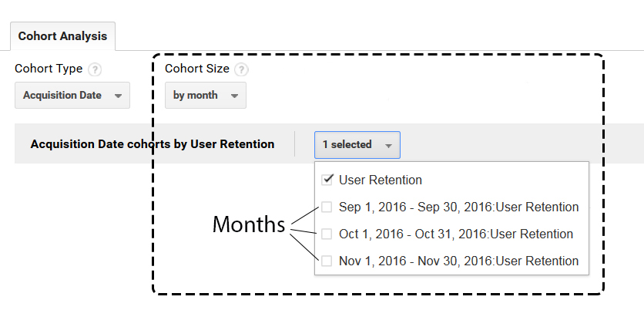
Task: Tick the Nov 1 - Nov 30, 2016 checkbox
Action: tap(327, 261)
